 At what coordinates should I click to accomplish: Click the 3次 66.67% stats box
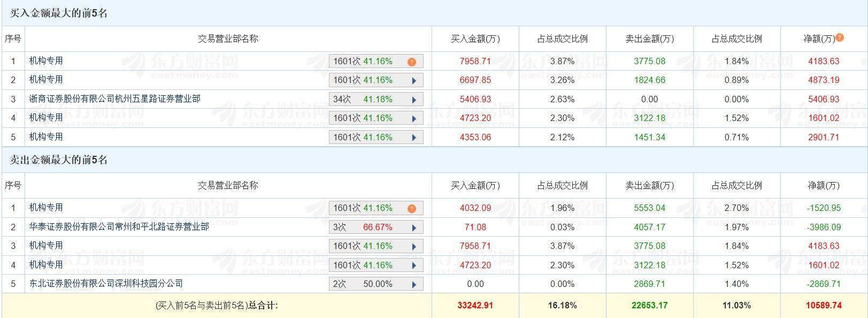point(369,228)
